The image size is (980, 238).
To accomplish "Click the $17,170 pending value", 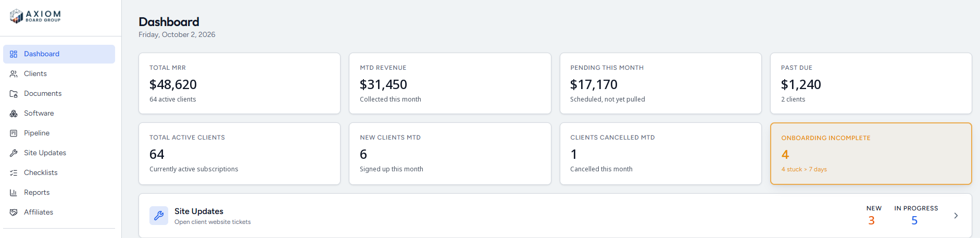I will pyautogui.click(x=594, y=84).
